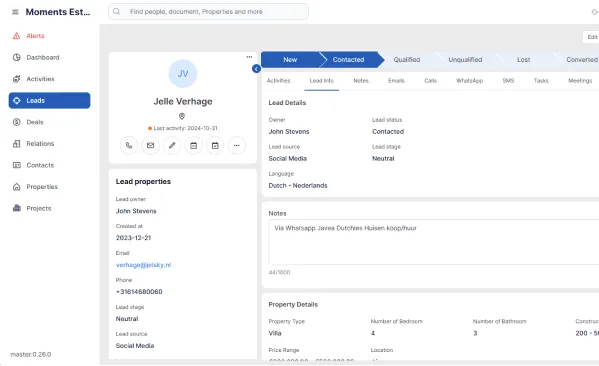Switch to the Notes tab
Screen dimensions: 599x366
tap(361, 81)
